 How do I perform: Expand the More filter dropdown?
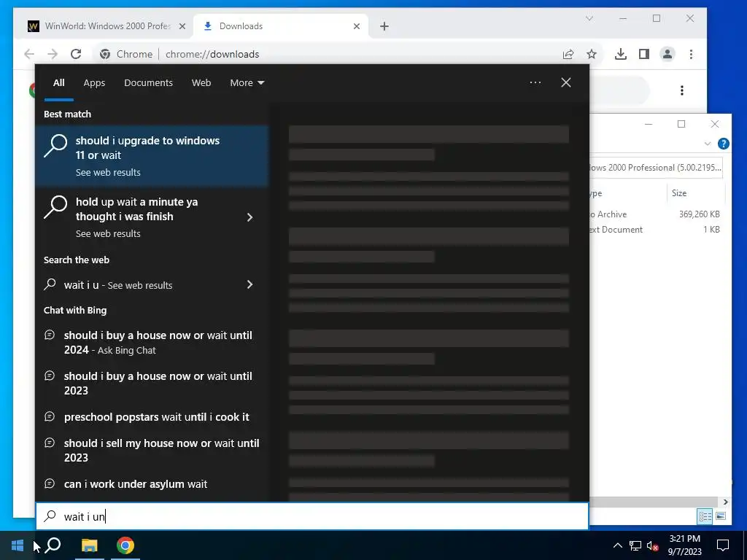point(247,83)
